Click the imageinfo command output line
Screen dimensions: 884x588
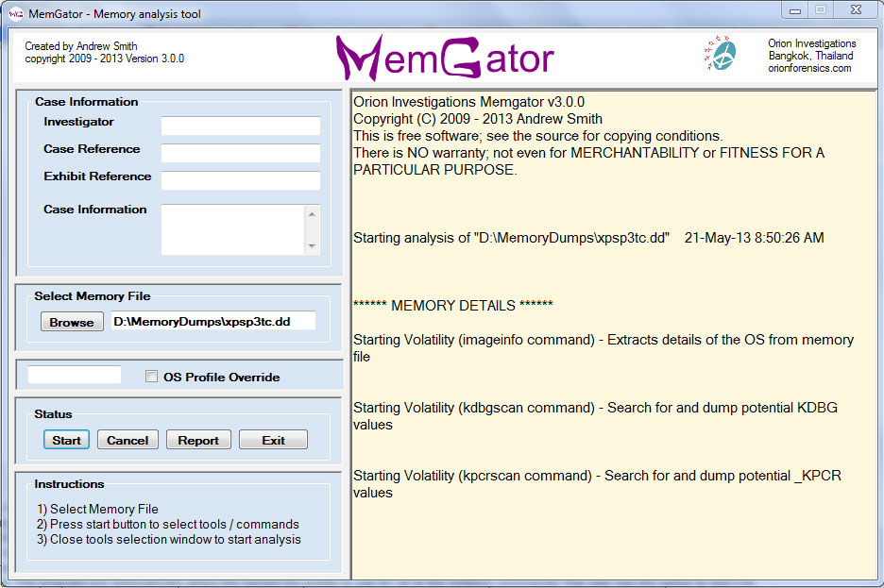[603, 348]
